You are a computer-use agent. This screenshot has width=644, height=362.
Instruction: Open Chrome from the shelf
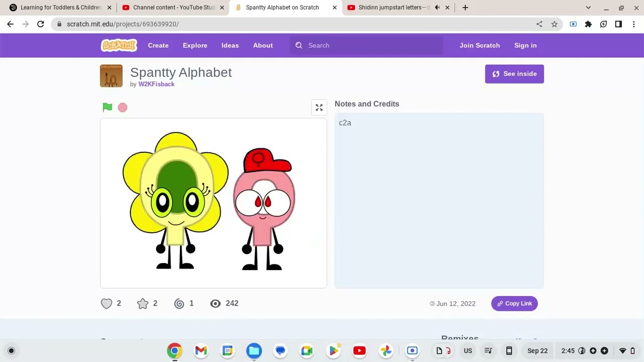pos(175,351)
